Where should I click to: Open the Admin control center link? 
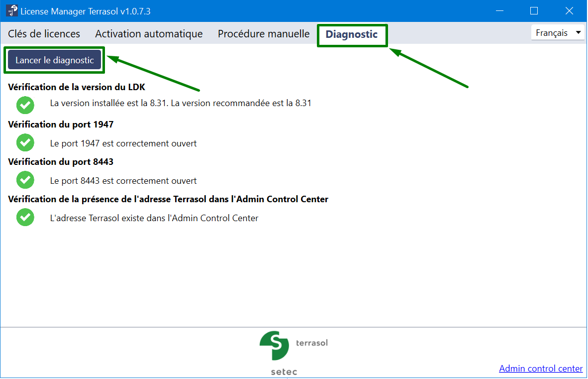[x=541, y=369]
